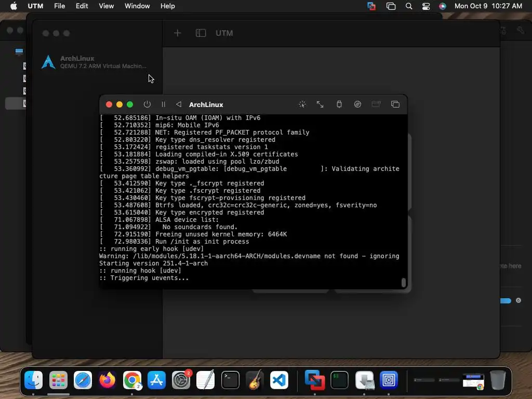Open the Window menu
This screenshot has width=532, height=399.
click(x=137, y=6)
